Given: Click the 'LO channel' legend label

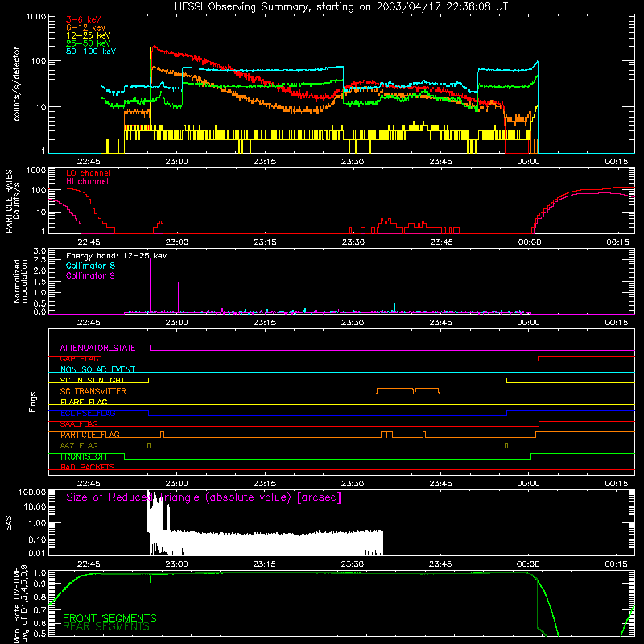Looking at the screenshot, I should coord(89,173).
